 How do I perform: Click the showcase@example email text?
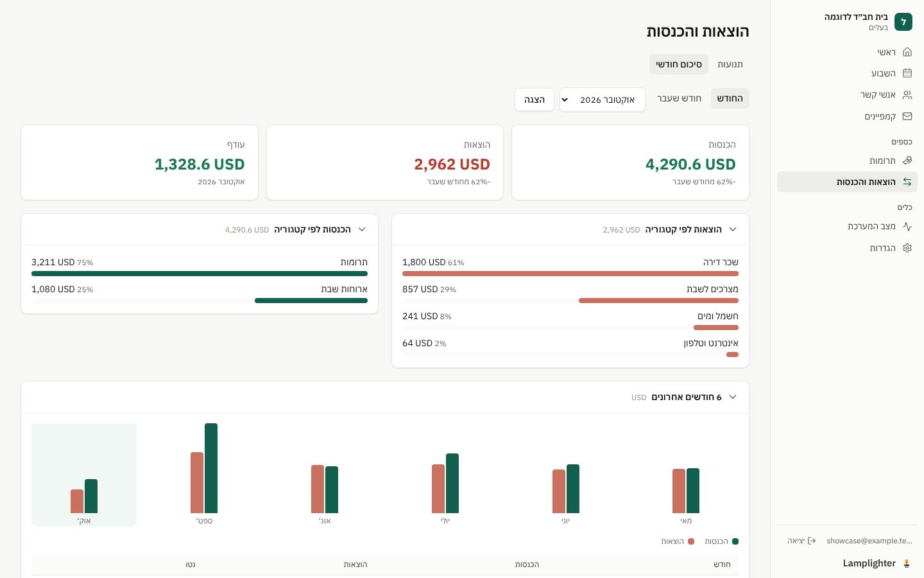pyautogui.click(x=869, y=541)
